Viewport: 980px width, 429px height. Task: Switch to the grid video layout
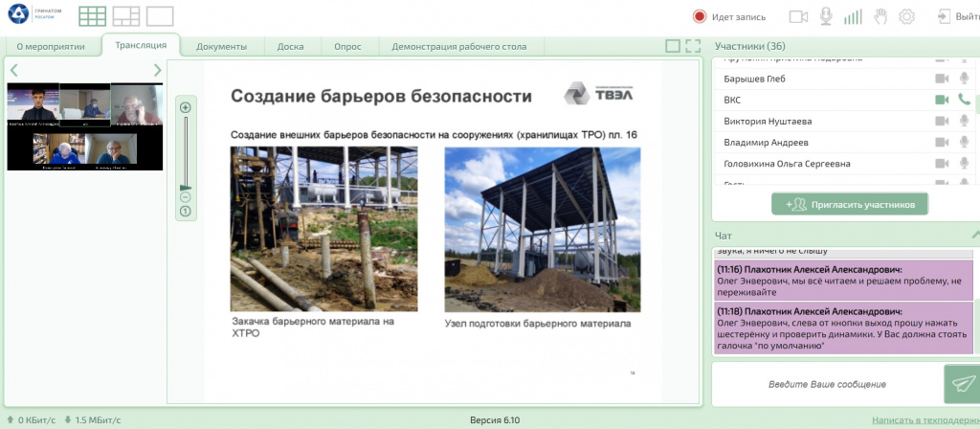point(93,16)
